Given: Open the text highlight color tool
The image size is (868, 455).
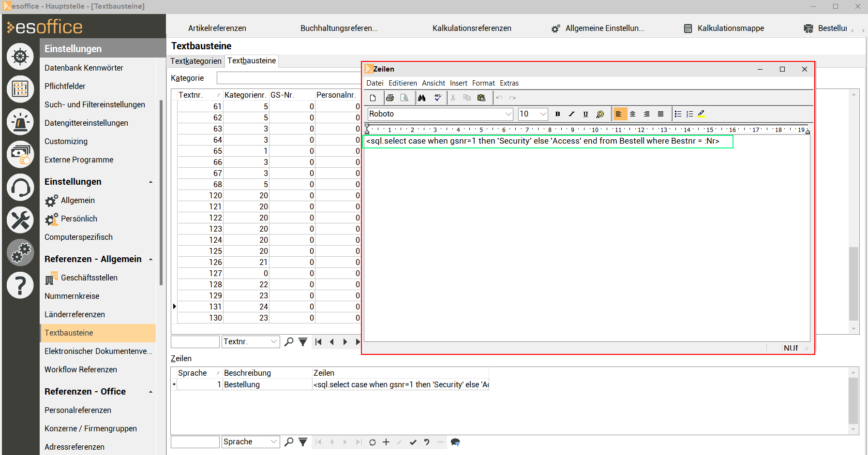Looking at the screenshot, I should pyautogui.click(x=701, y=114).
